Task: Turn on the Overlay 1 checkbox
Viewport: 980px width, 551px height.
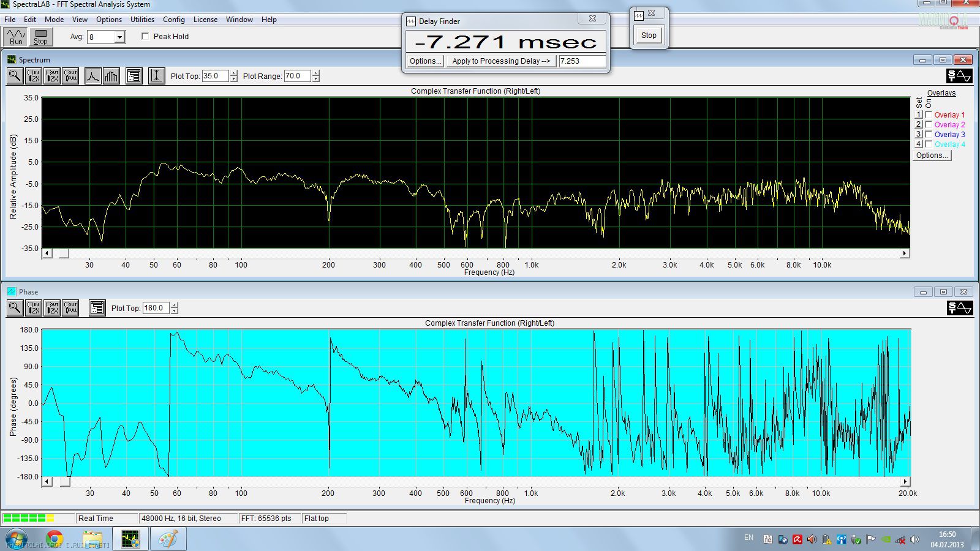Action: click(929, 115)
